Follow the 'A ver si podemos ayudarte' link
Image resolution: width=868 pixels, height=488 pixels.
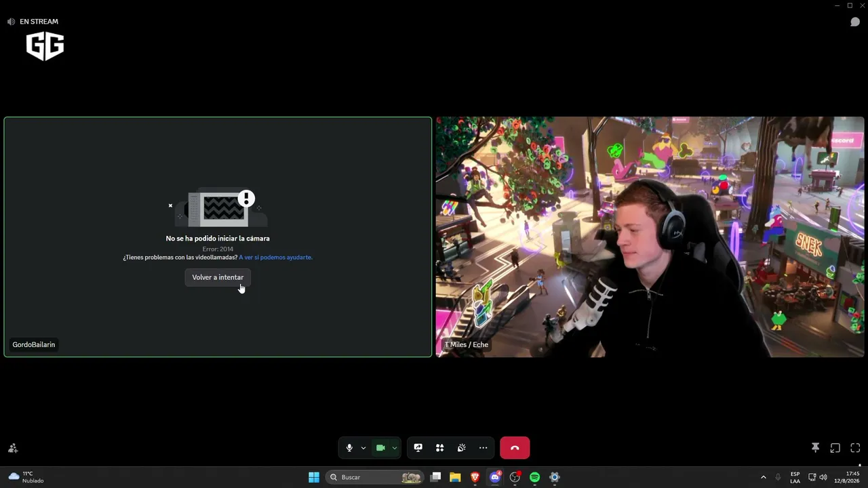click(275, 258)
